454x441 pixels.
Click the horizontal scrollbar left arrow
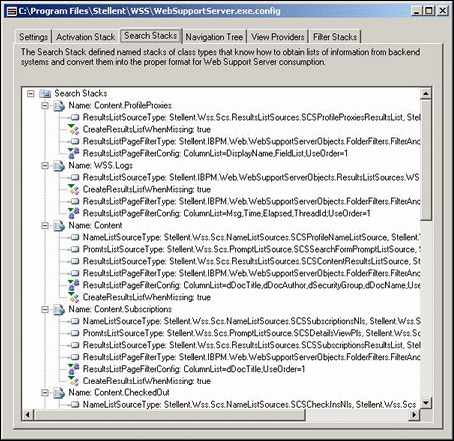(x=28, y=415)
